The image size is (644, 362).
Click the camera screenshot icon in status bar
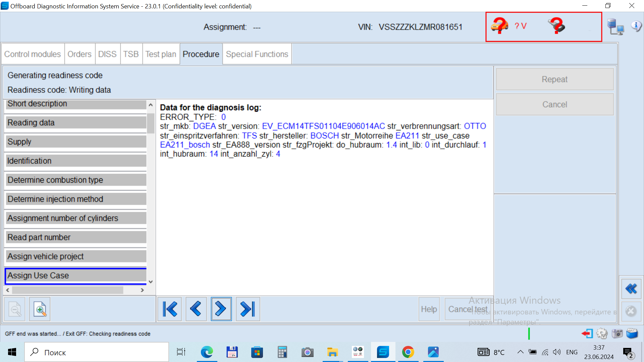point(617,334)
